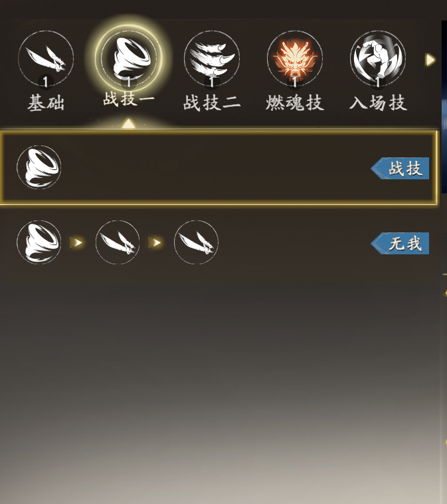The width and height of the screenshot is (447, 504).
Task: Open the 基础 tab label
Action: [x=46, y=103]
